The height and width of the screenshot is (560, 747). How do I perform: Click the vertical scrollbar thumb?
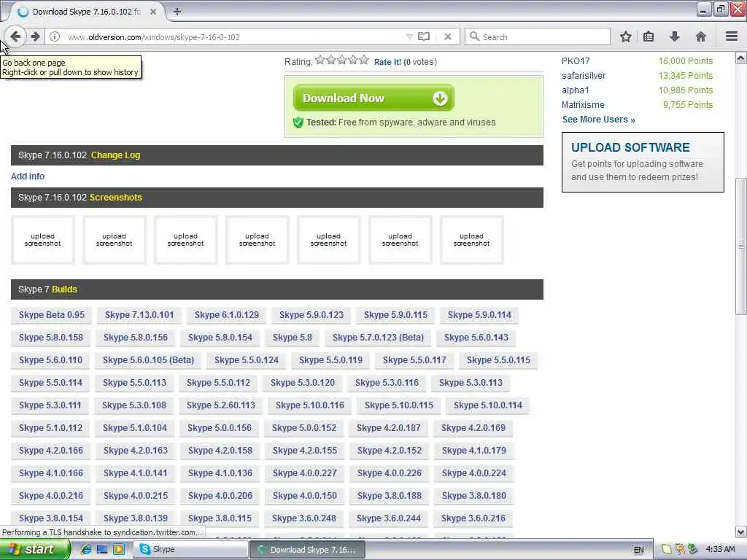741,246
